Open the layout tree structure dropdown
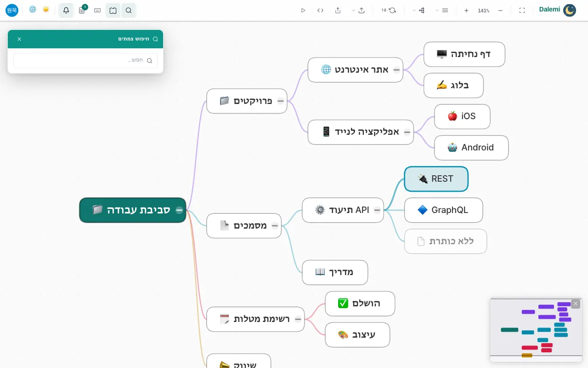The height and width of the screenshot is (368, 588). click(418, 10)
